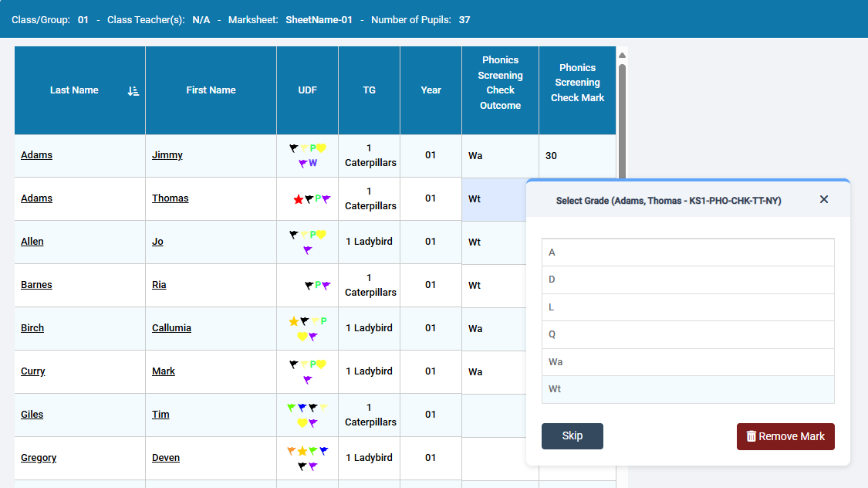Click the orange flag icon in Deven Gregory's row
The image size is (868, 488).
point(292,451)
